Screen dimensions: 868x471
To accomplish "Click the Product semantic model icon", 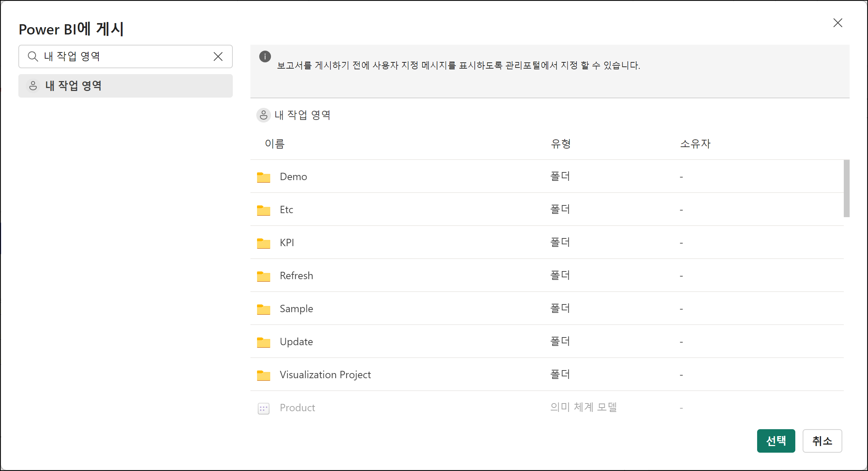I will tap(263, 408).
